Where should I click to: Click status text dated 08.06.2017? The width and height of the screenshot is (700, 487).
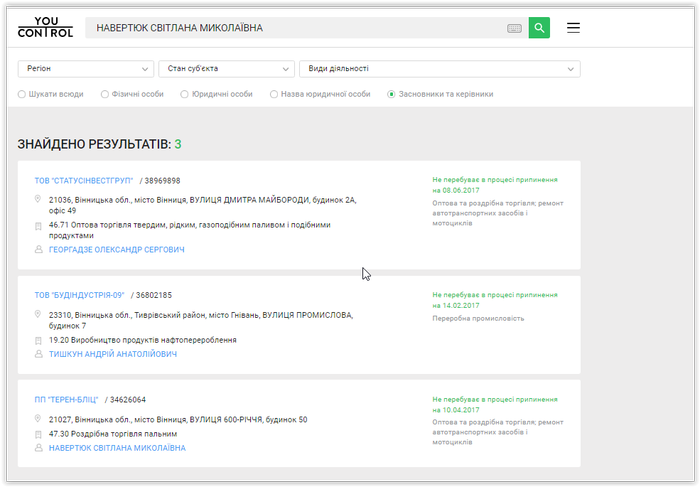click(495, 185)
